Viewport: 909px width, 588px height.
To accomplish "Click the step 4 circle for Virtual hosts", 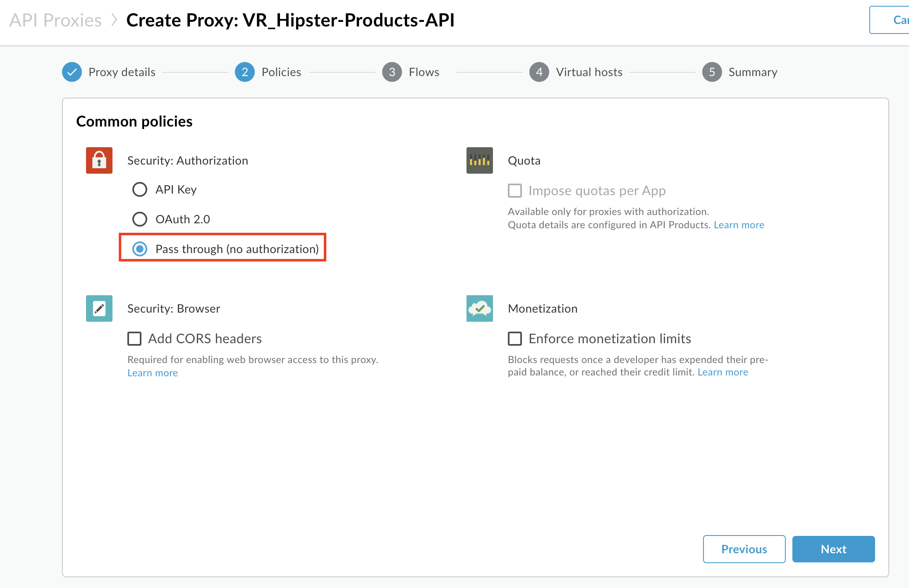I will [x=539, y=72].
